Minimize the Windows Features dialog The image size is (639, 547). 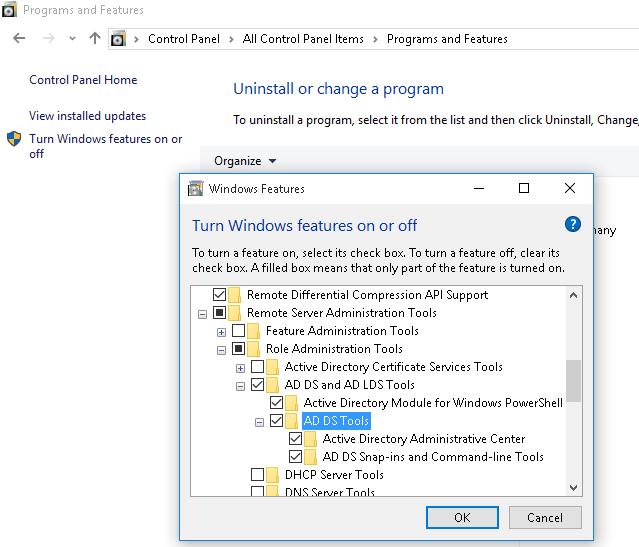479,188
